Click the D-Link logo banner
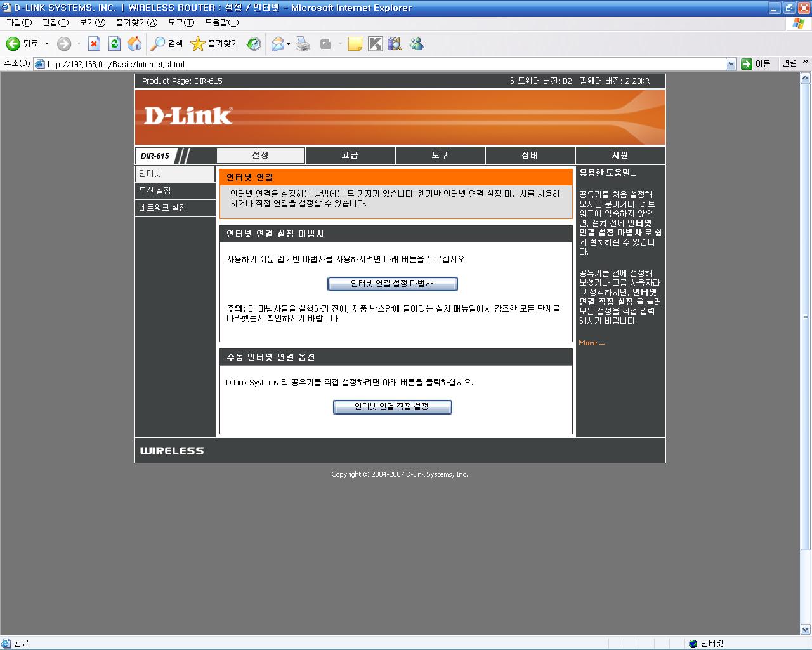The height and width of the screenshot is (650, 812). 188,116
